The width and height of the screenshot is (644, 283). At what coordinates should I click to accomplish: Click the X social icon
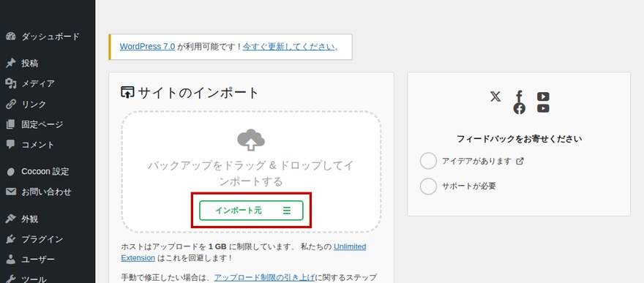point(495,97)
